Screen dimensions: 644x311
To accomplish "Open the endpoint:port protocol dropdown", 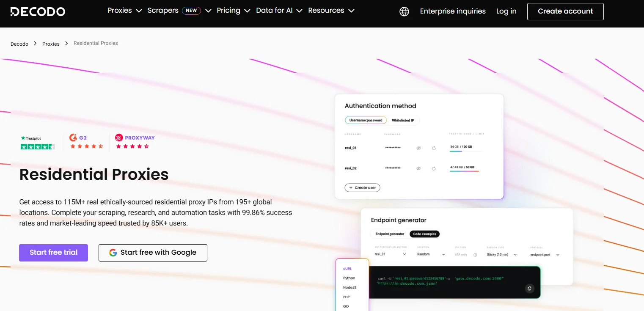I will click(545, 255).
